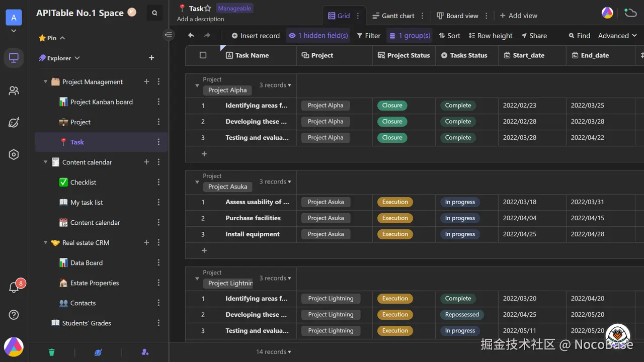Viewport: 644px width, 362px height.
Task: Collapse the Project Management folder
Action: (46, 82)
